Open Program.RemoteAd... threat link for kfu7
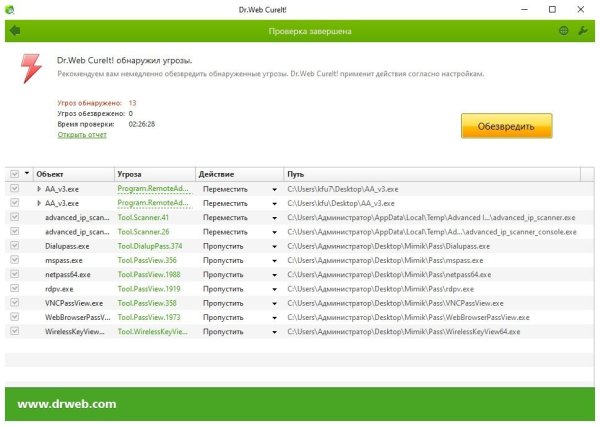Screen dimensions: 600x426 point(153,189)
